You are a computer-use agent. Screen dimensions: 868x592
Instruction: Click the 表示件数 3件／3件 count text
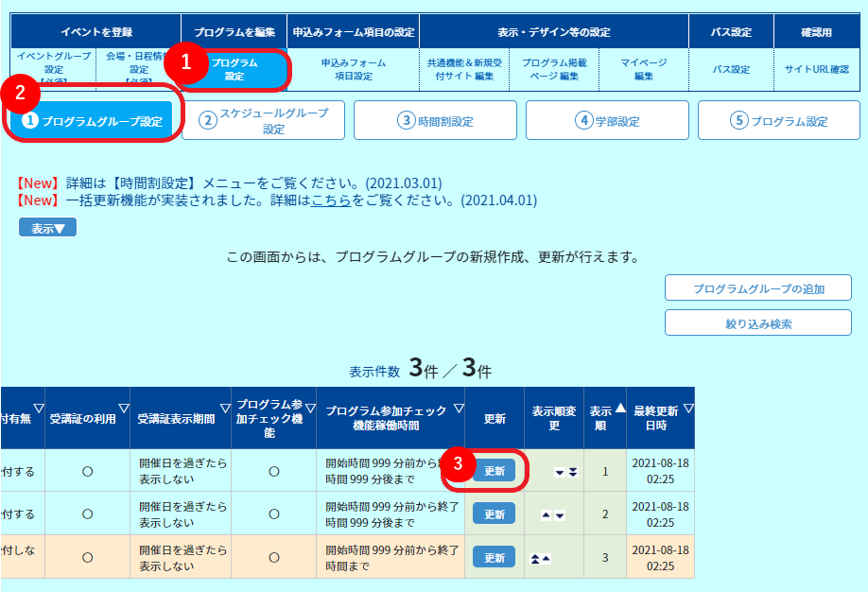[x=420, y=368]
